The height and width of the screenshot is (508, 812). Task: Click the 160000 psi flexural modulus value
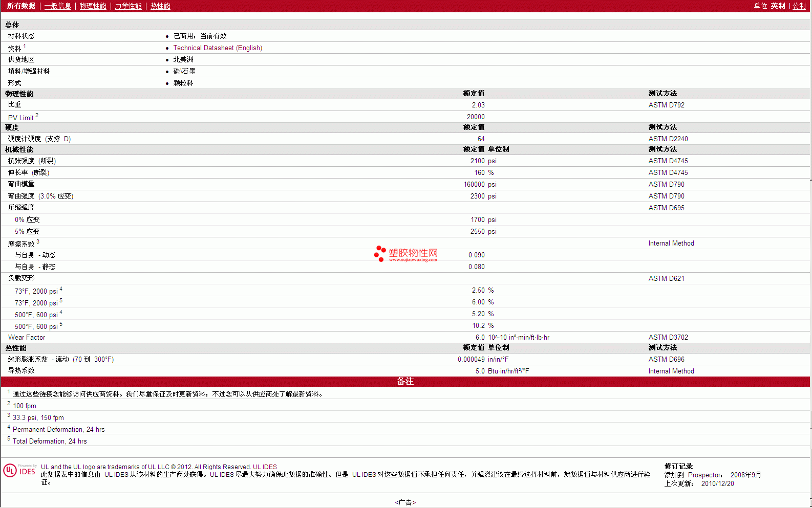pos(480,184)
